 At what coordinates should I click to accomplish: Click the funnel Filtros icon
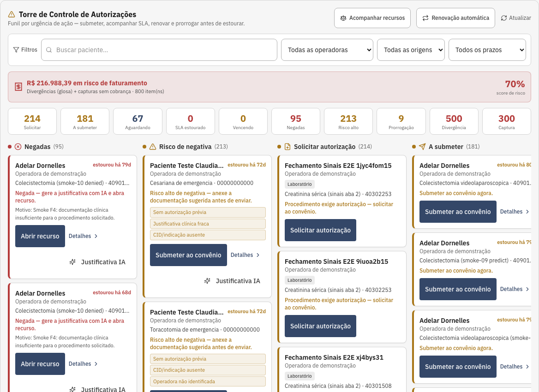click(16, 50)
